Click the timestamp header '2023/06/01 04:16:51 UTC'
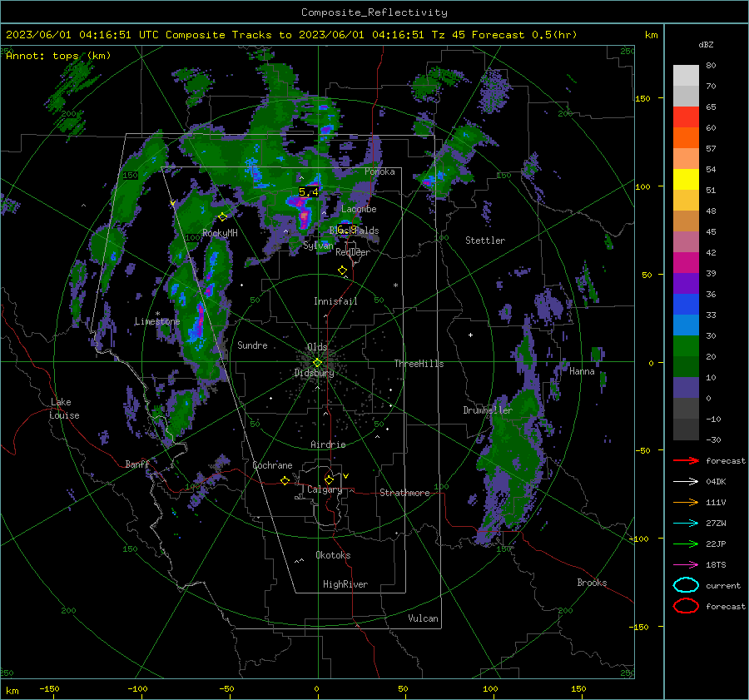749x700 pixels. click(x=82, y=35)
